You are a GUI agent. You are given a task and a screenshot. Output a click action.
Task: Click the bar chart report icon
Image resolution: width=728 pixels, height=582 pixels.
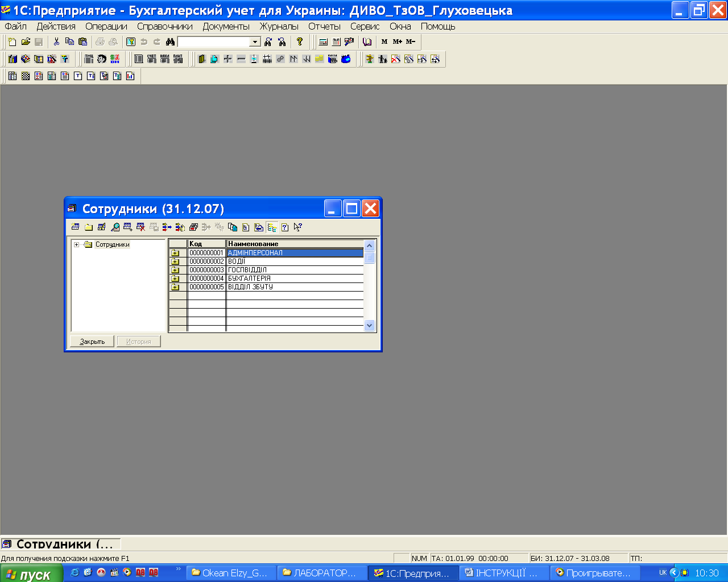tap(130, 76)
